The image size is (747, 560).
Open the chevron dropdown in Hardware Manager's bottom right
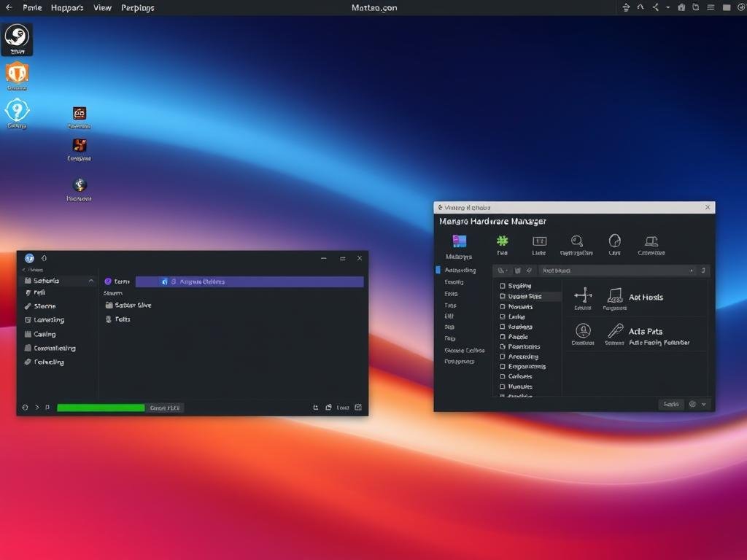(x=704, y=404)
